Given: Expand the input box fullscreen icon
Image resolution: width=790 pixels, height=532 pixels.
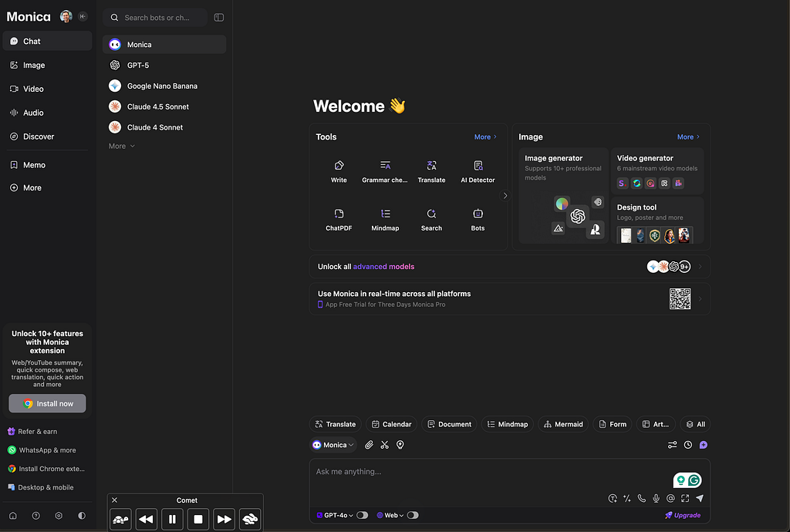Looking at the screenshot, I should tap(685, 498).
